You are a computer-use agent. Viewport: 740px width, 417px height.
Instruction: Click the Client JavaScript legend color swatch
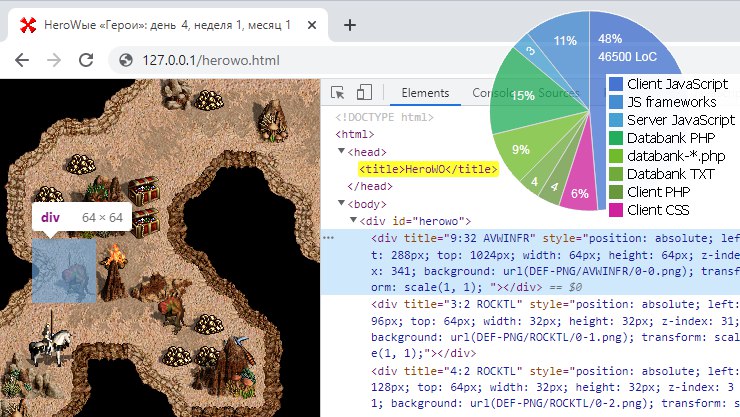[616, 84]
